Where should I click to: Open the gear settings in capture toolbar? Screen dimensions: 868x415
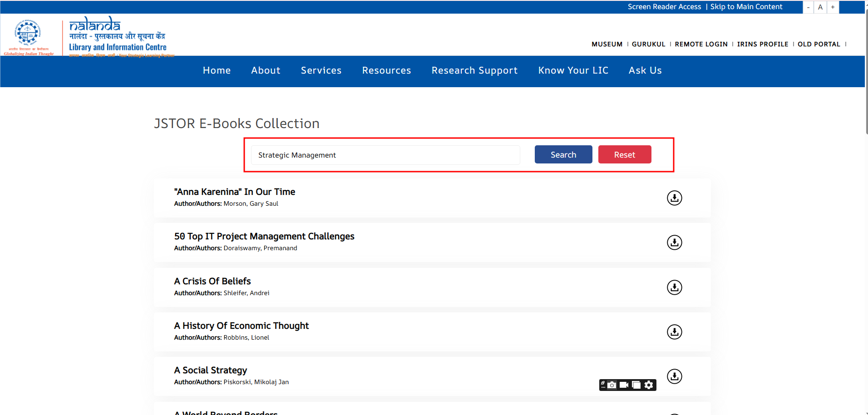[649, 385]
